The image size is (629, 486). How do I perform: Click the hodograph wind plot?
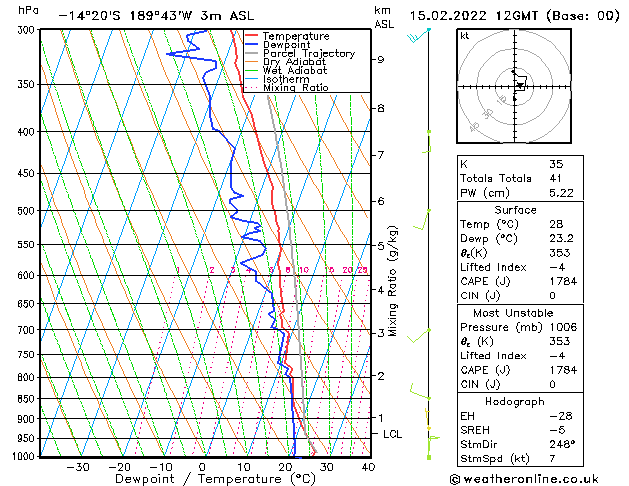coord(514,86)
